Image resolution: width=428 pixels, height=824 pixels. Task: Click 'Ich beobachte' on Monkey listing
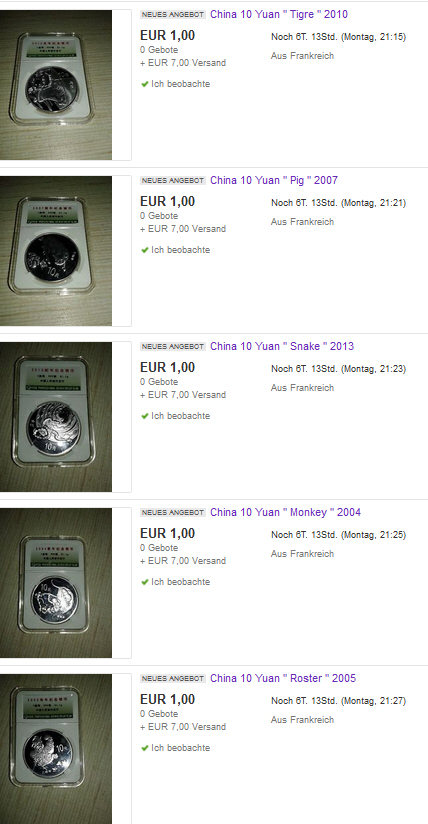(180, 582)
